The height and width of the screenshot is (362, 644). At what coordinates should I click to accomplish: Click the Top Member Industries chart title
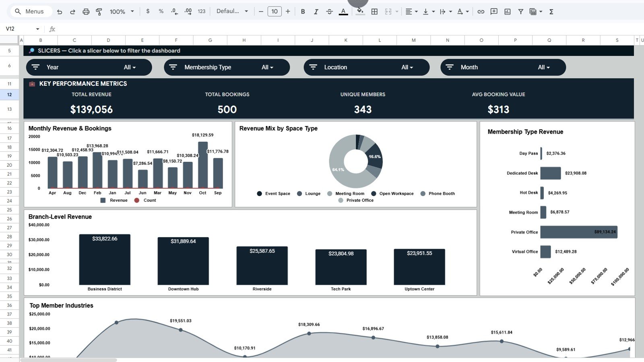point(61,306)
